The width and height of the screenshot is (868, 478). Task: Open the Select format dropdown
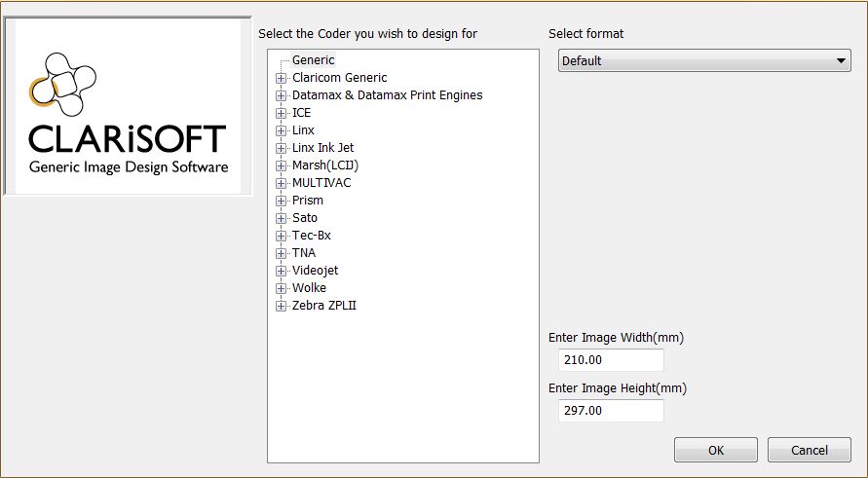pos(704,61)
